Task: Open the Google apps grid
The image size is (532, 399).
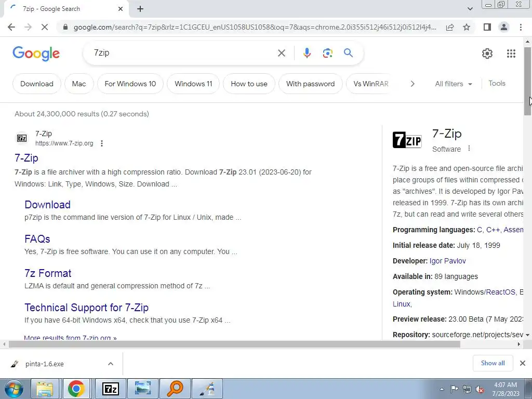Action: click(511, 54)
